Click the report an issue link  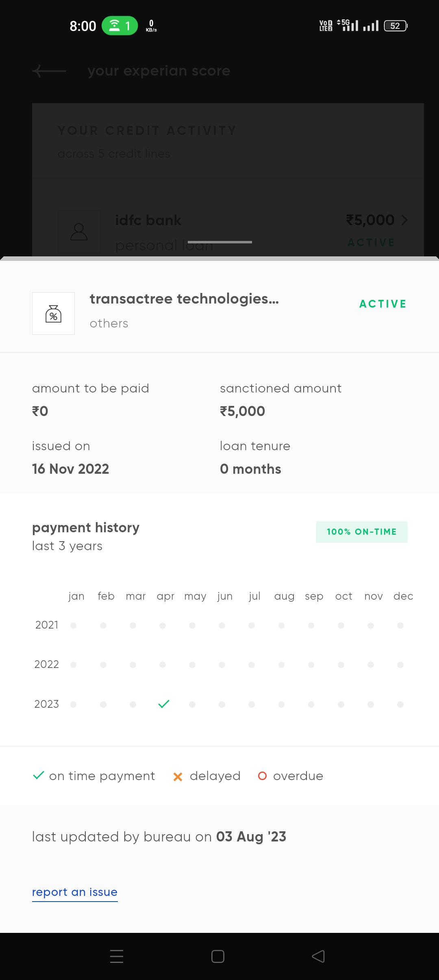coord(75,892)
